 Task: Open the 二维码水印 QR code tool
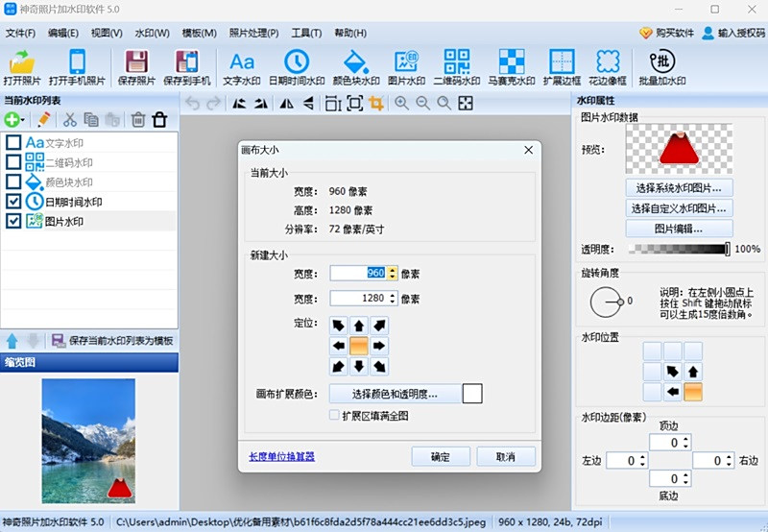[457, 65]
